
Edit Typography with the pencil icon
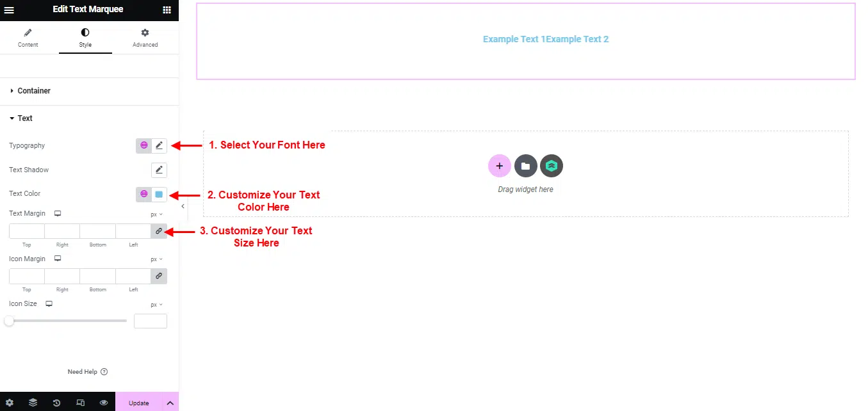pos(160,145)
